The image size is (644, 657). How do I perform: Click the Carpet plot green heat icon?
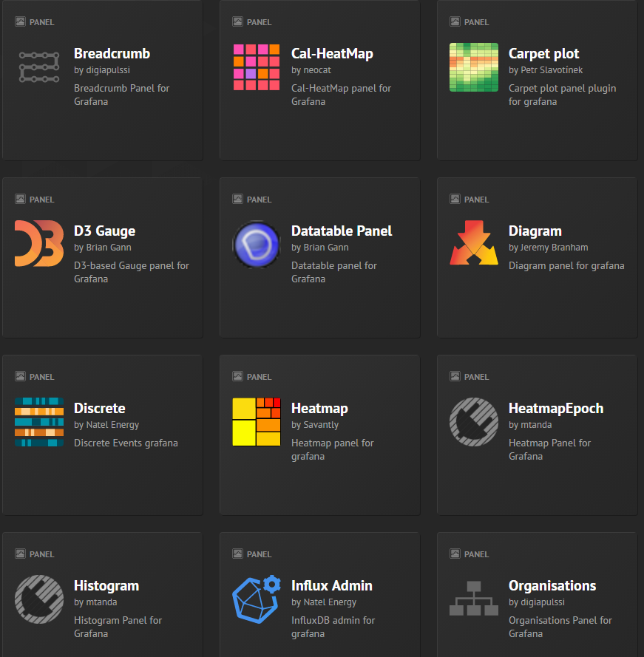(474, 67)
